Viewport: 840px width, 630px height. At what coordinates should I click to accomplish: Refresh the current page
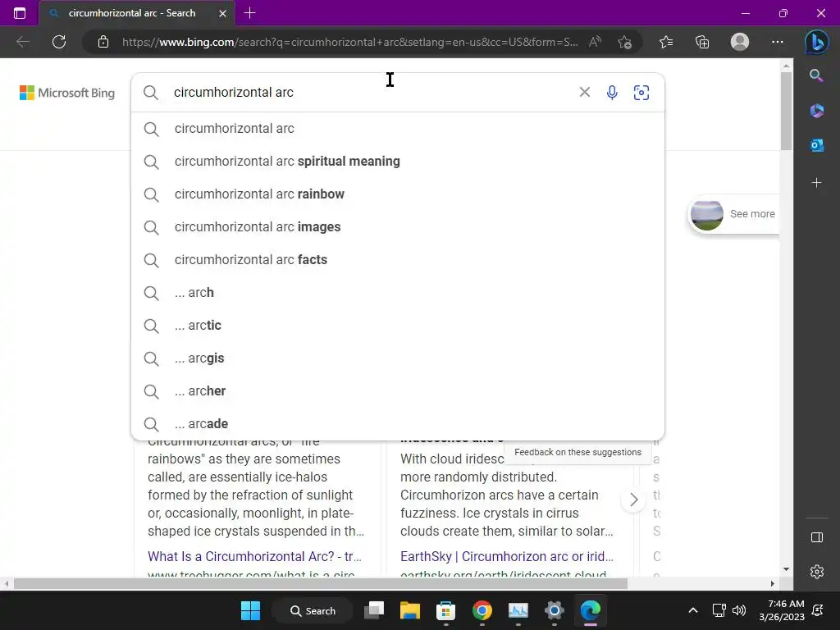59,42
